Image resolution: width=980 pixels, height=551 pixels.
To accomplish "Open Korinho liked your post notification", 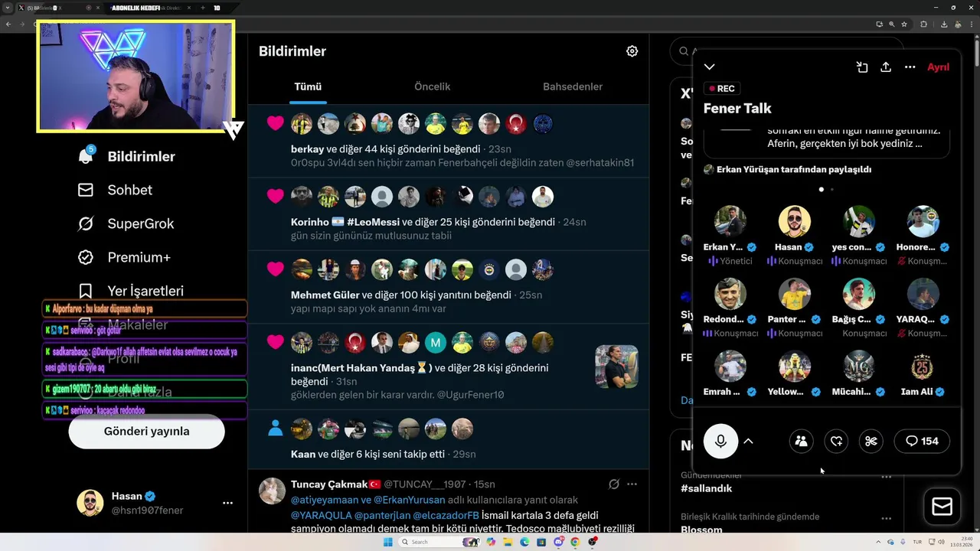I will coord(448,214).
